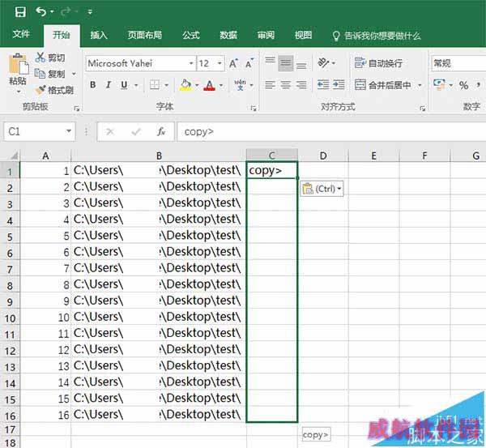Viewport: 486px width, 448px height.
Task: Click the cell borders icon
Action: (x=155, y=84)
